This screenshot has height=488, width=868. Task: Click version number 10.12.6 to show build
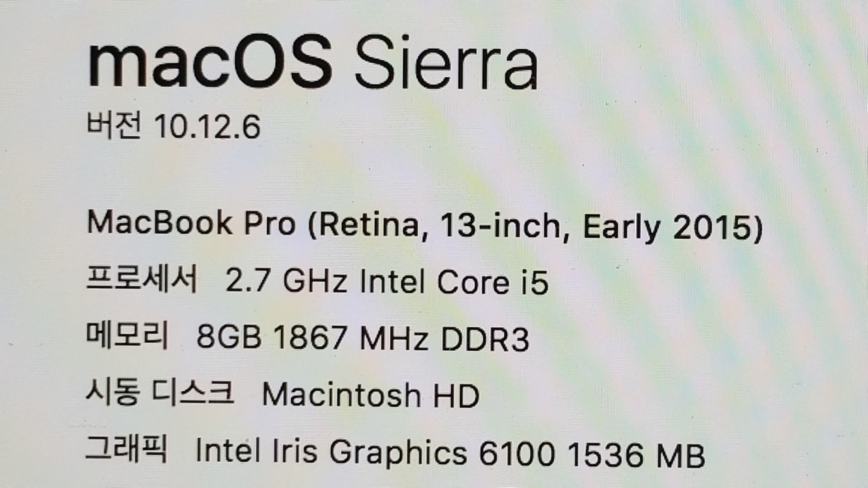[x=207, y=127]
